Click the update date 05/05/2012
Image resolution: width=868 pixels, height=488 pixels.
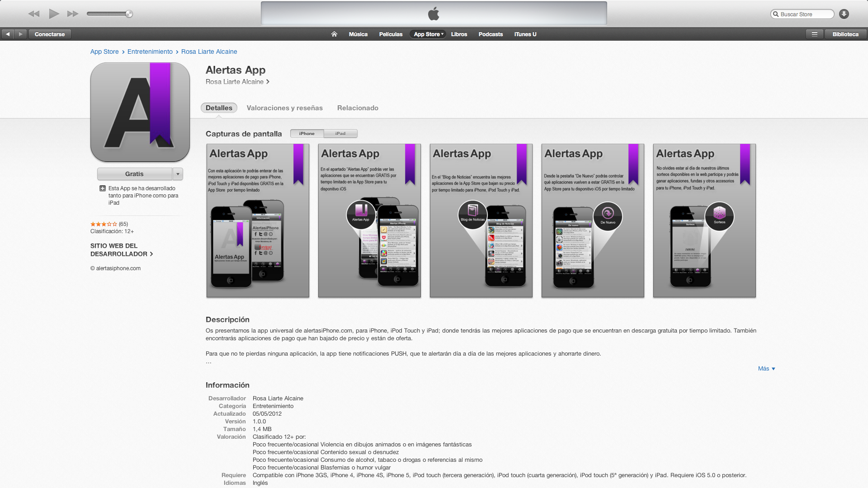tap(267, 414)
